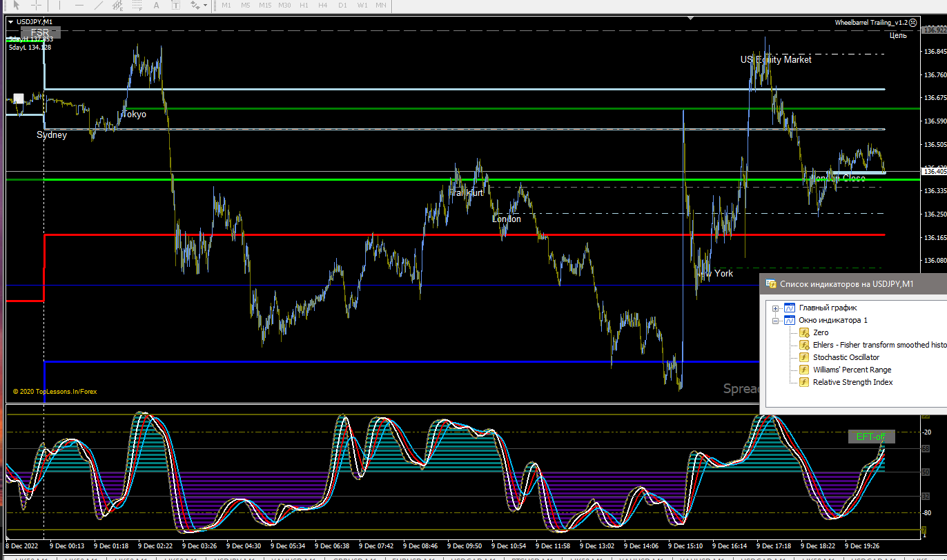
Task: Select Williams' Percent Range indicator
Action: point(852,370)
